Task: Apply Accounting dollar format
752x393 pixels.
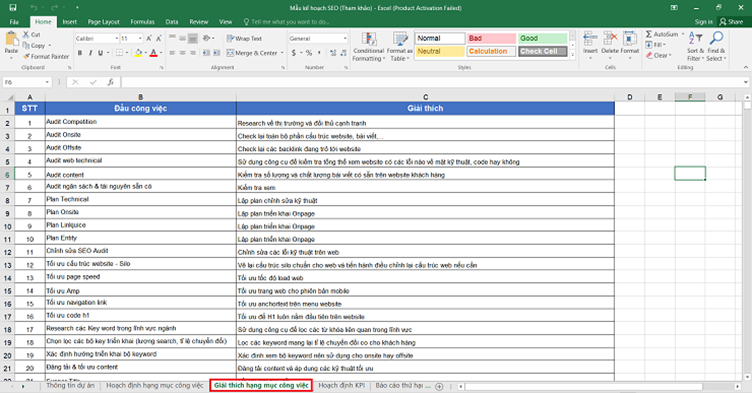Action: (x=294, y=53)
